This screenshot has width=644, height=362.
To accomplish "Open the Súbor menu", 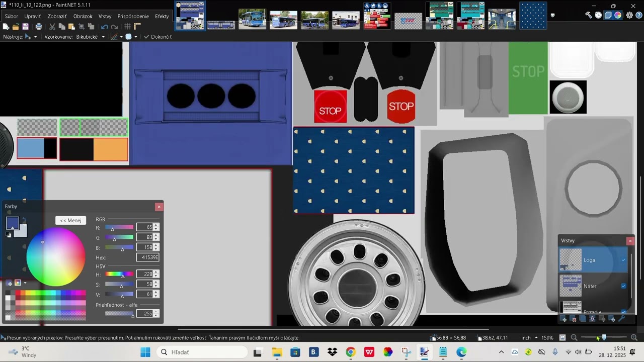I will 12,16.
